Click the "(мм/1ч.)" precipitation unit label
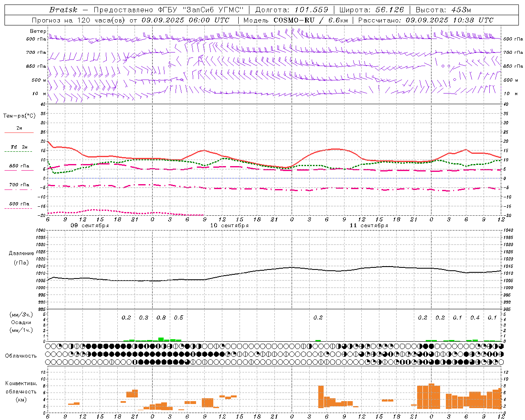The image size is (525, 420). click(x=21, y=330)
